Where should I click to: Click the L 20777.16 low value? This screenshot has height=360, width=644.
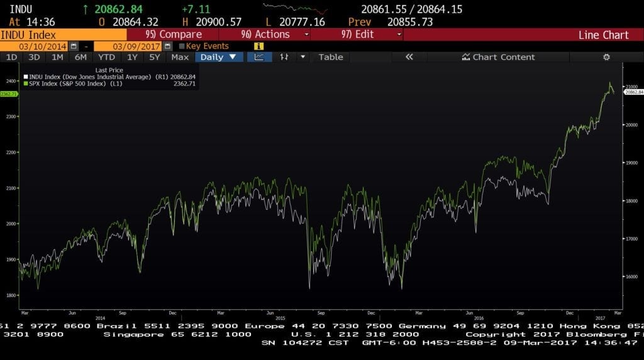[295, 22]
